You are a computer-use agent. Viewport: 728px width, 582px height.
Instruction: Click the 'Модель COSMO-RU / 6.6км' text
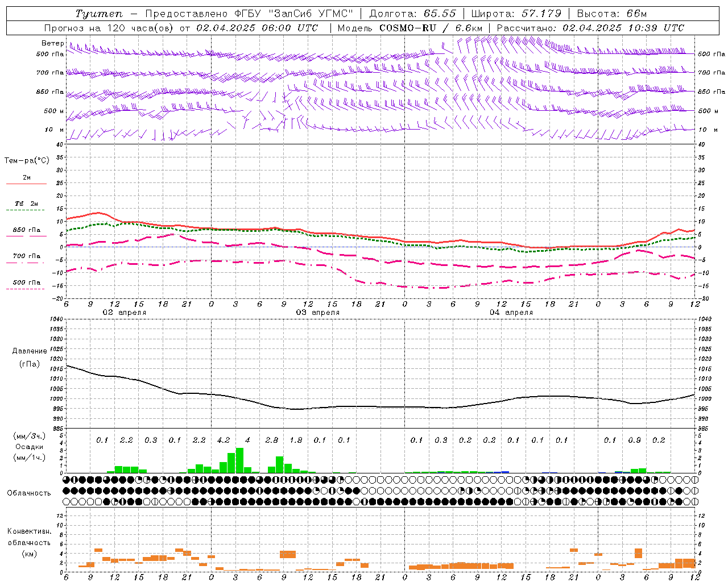pos(410,28)
